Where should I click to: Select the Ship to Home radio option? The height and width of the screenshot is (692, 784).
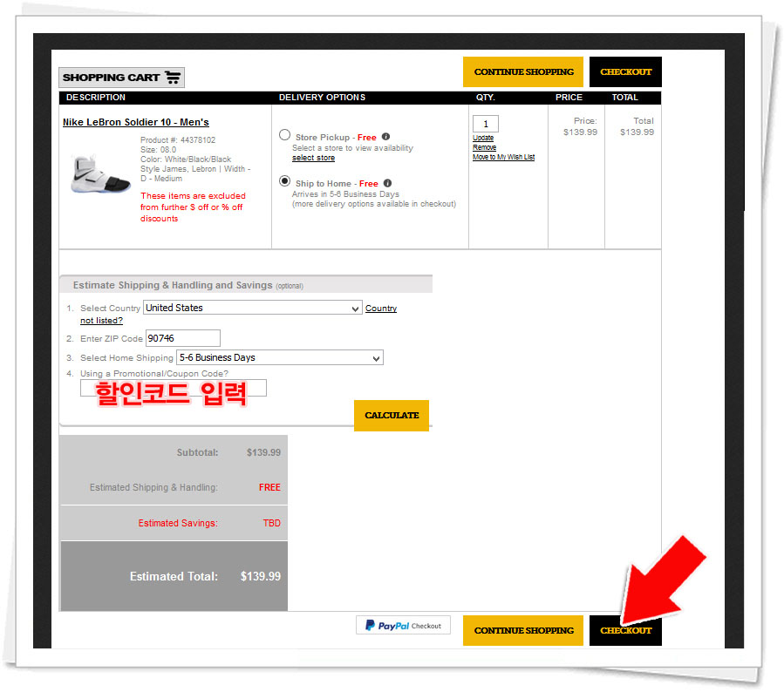point(284,181)
